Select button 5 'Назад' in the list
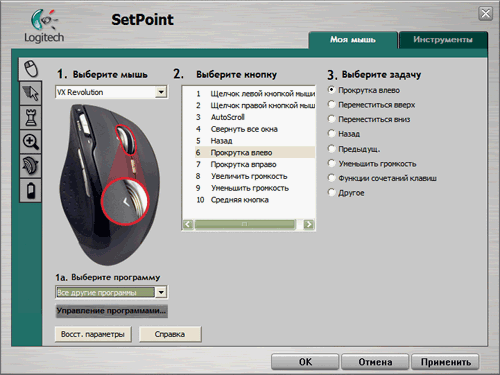 (x=255, y=141)
